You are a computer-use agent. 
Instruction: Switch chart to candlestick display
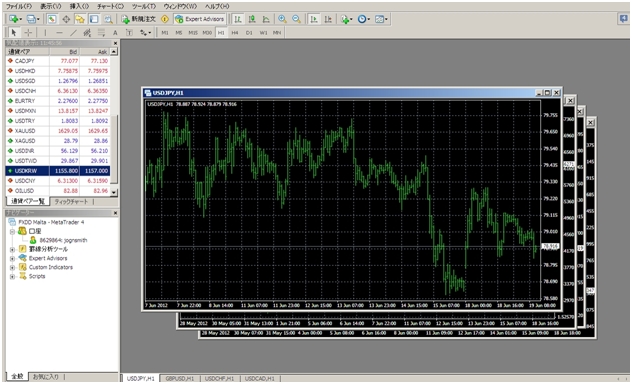coord(252,19)
